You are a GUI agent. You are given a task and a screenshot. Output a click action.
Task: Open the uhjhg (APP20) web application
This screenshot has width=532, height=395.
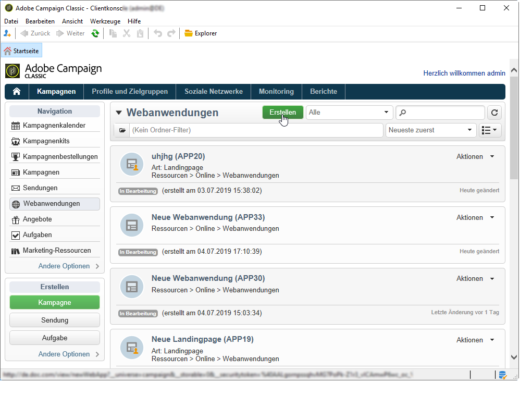178,156
